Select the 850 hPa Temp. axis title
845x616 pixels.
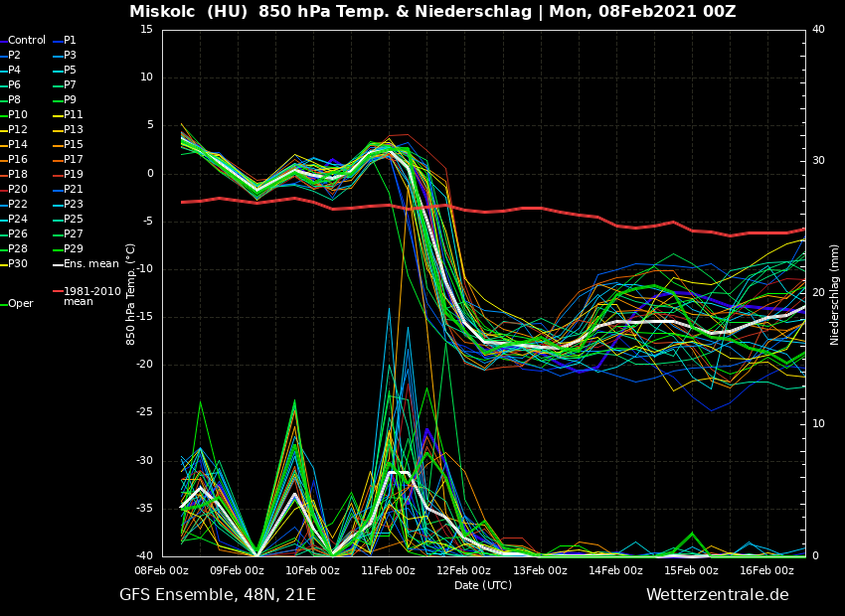131,294
